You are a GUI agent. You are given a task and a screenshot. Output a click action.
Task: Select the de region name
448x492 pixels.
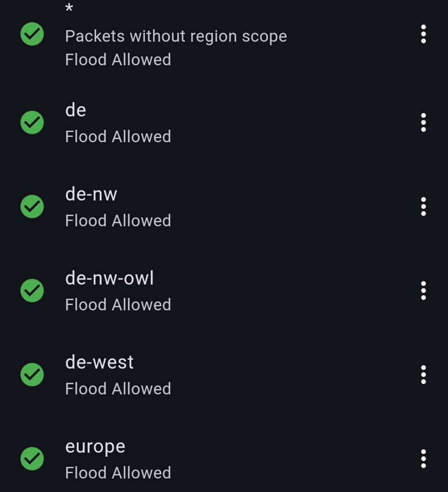click(x=76, y=110)
